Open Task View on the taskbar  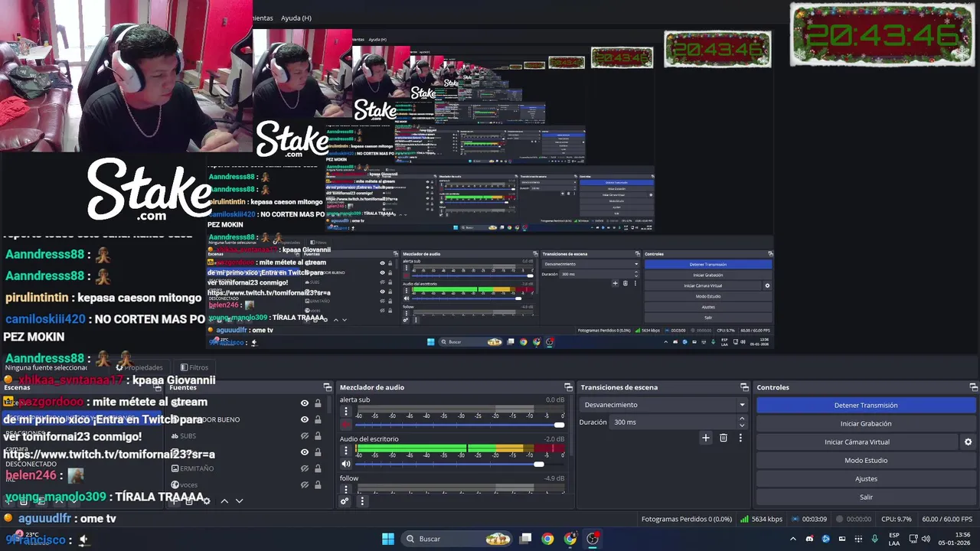tap(525, 539)
